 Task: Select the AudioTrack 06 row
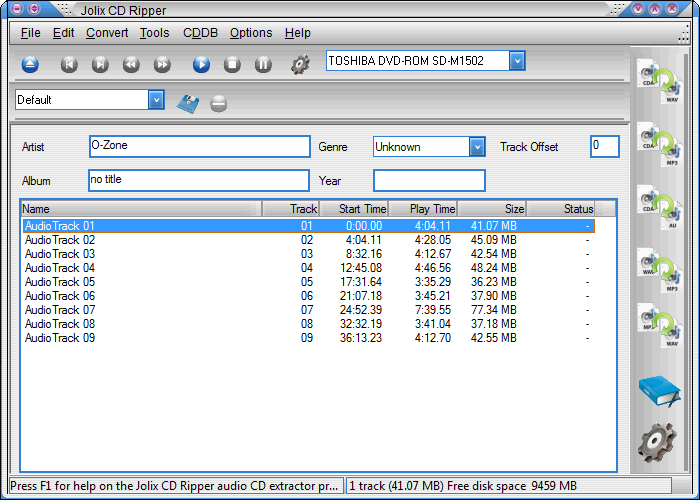[308, 296]
